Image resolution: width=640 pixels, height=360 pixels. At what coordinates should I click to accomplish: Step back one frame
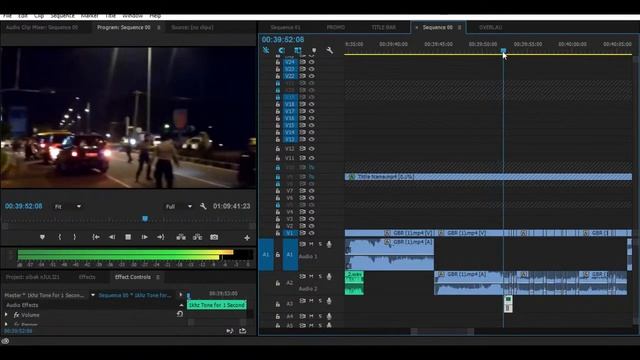[112, 237]
